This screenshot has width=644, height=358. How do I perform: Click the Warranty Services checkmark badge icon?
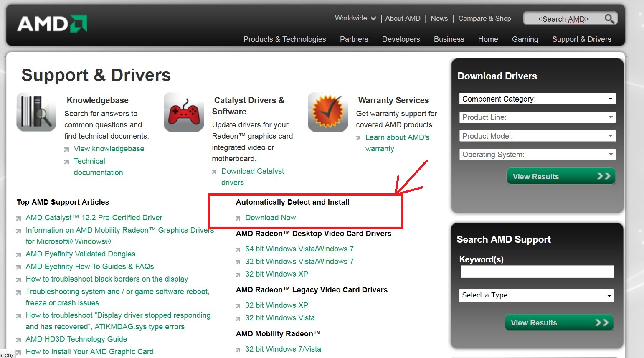(328, 112)
